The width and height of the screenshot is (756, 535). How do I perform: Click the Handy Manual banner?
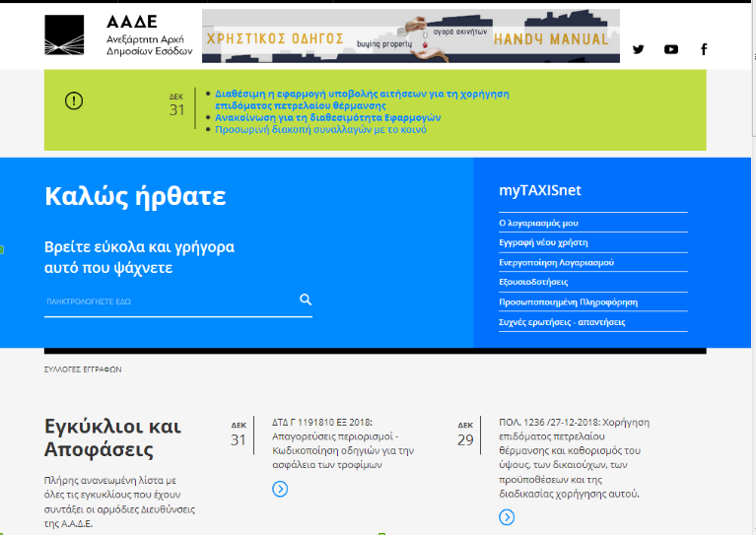pyautogui.click(x=410, y=36)
